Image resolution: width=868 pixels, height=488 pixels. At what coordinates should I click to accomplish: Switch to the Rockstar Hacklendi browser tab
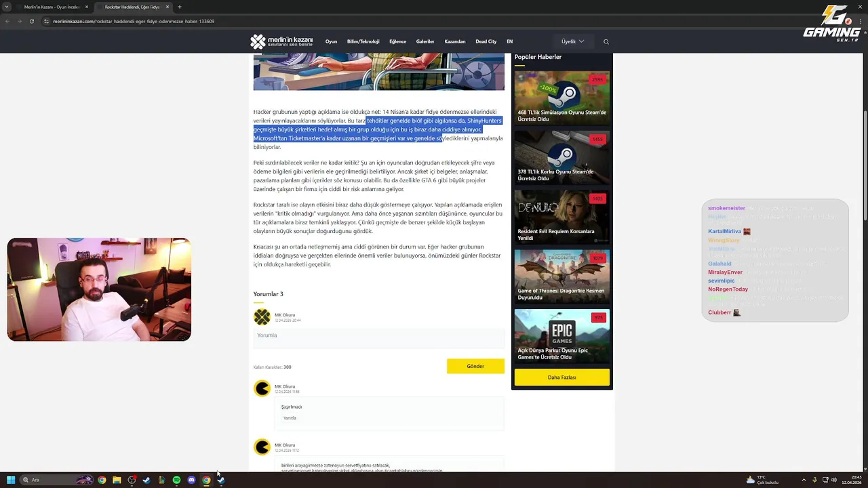(x=132, y=7)
